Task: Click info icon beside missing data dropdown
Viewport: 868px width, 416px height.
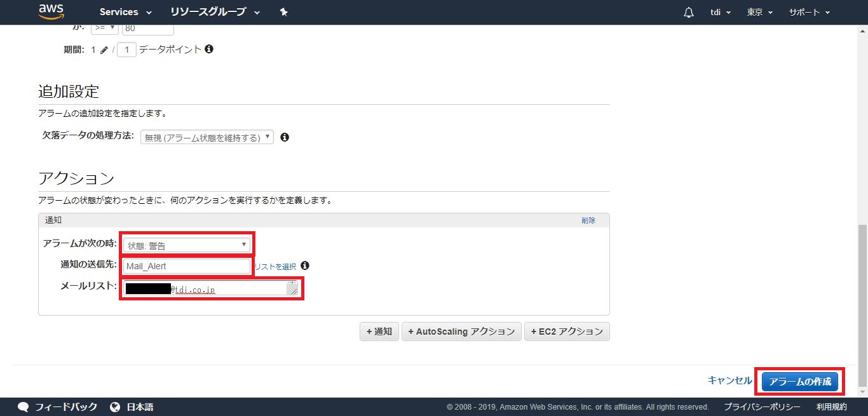Action: tap(285, 137)
